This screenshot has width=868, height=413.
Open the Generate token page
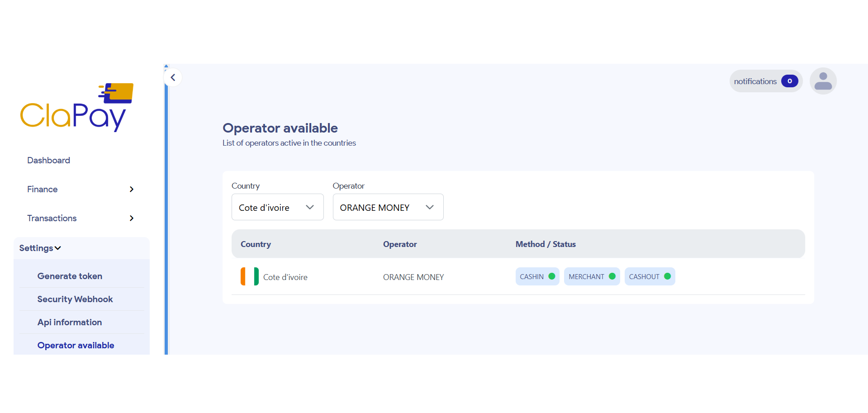pyautogui.click(x=70, y=276)
